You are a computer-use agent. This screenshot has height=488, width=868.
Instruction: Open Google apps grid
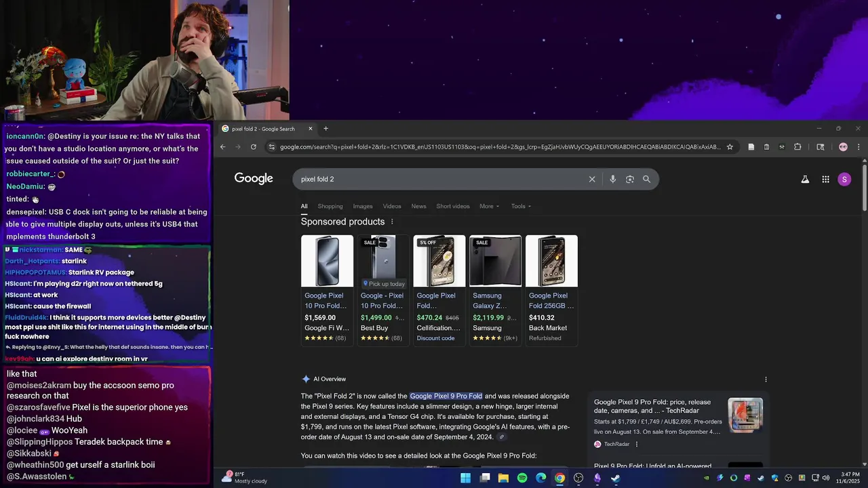pos(825,179)
